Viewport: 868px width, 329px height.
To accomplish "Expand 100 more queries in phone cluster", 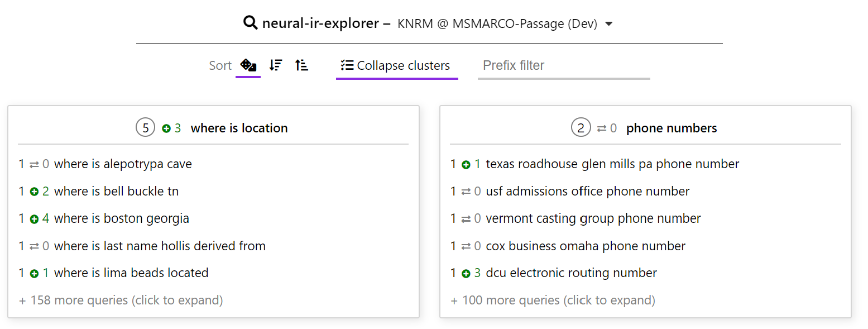I will pos(553,301).
